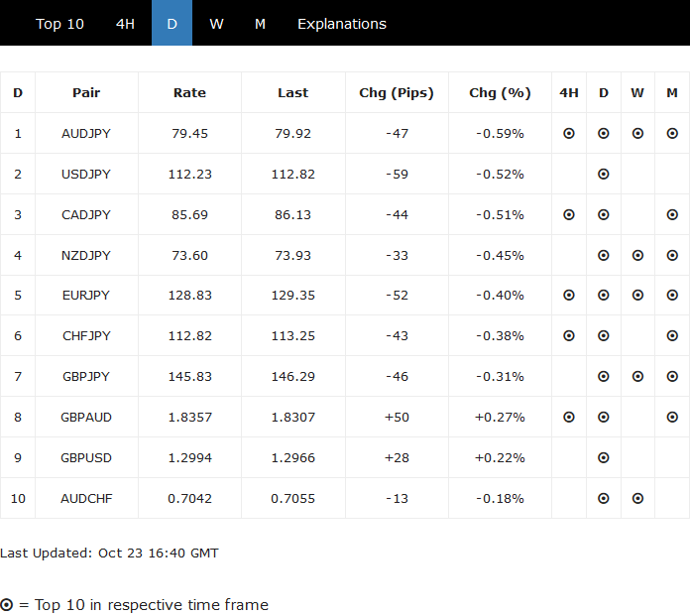Image resolution: width=690 pixels, height=616 pixels.
Task: Click GBPAUD monthly top-10 marker icon
Action: tap(672, 418)
